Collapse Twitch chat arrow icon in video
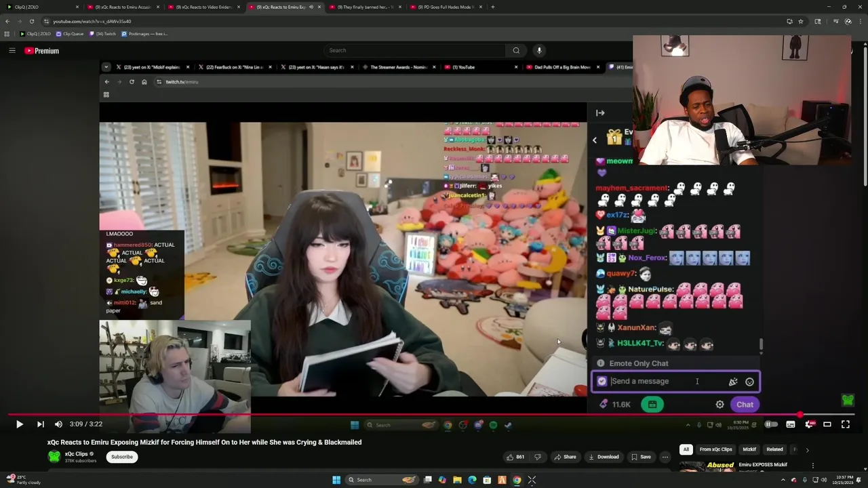 (600, 113)
